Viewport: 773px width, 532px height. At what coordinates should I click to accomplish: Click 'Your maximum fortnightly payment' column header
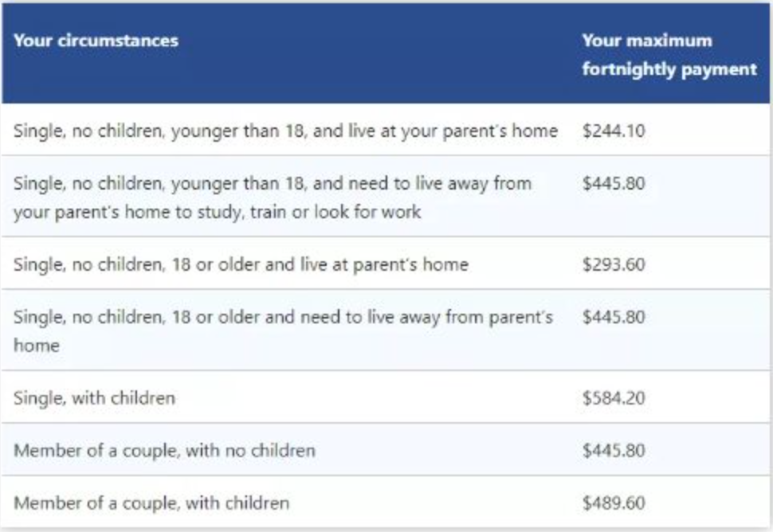pos(669,54)
